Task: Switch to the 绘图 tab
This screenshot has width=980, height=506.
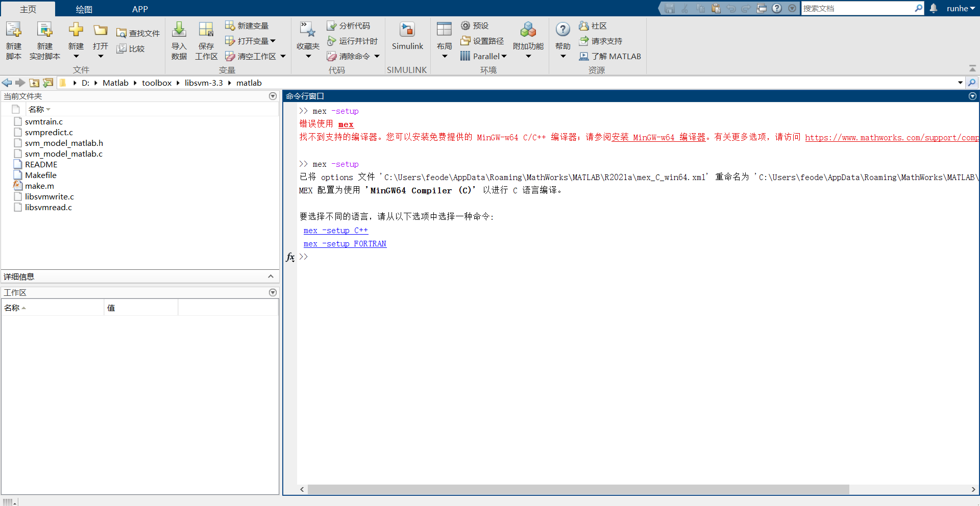Action: pos(84,9)
